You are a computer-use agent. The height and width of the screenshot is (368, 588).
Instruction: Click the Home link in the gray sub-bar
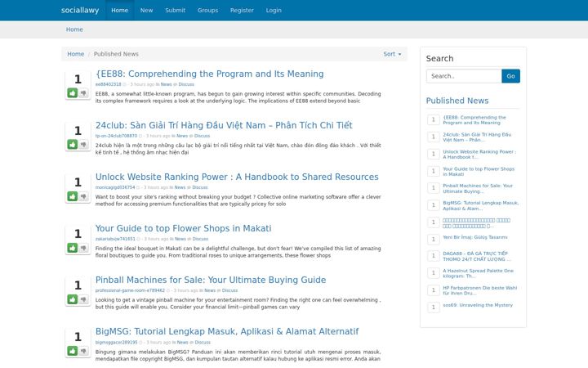click(74, 29)
